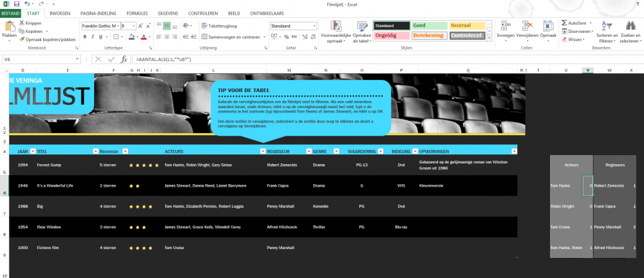
Task: Open the FORMULES ribbon tab
Action: pos(137,13)
